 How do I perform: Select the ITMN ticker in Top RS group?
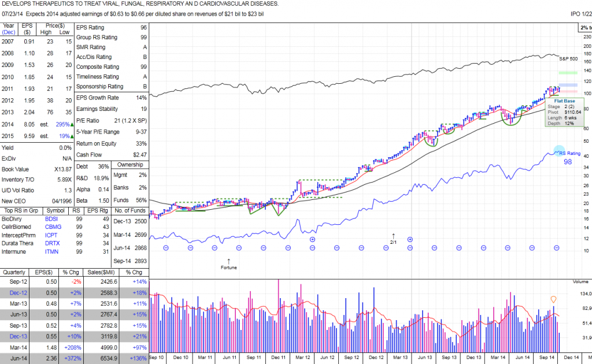(x=51, y=251)
